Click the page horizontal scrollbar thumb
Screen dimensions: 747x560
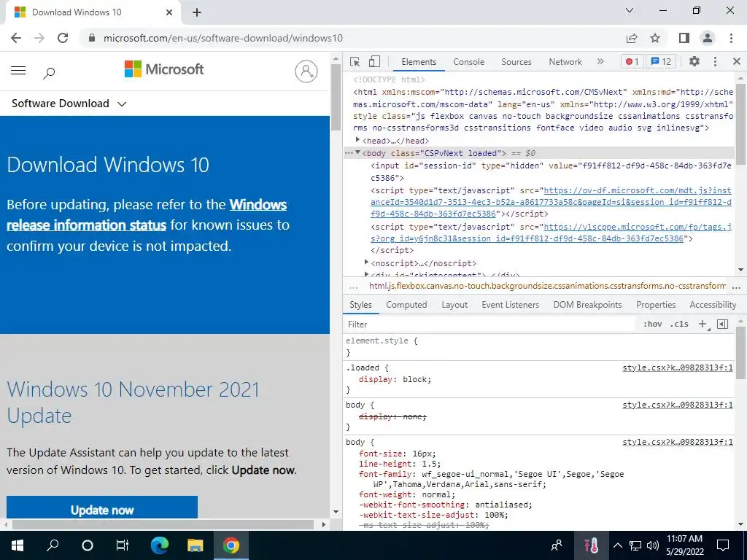(163, 524)
